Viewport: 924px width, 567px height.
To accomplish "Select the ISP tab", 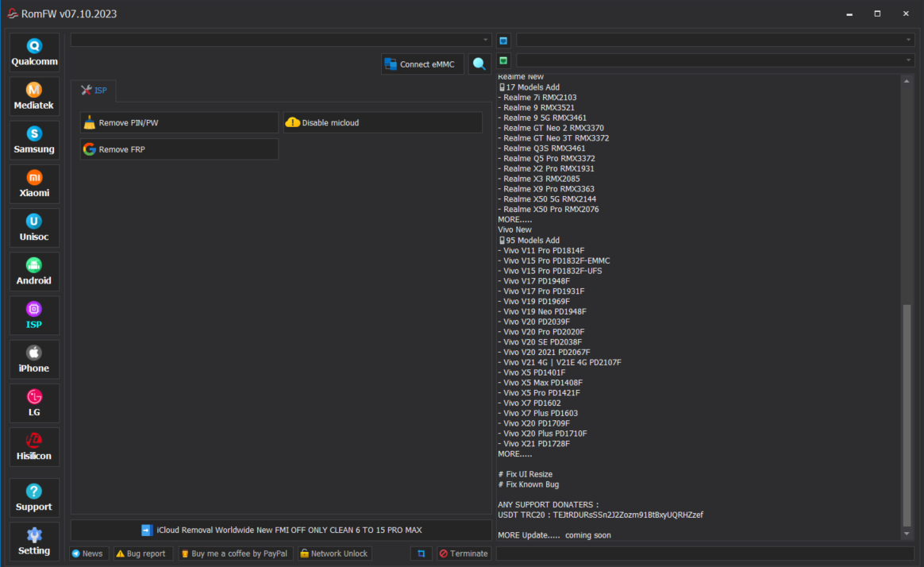I will click(x=94, y=91).
